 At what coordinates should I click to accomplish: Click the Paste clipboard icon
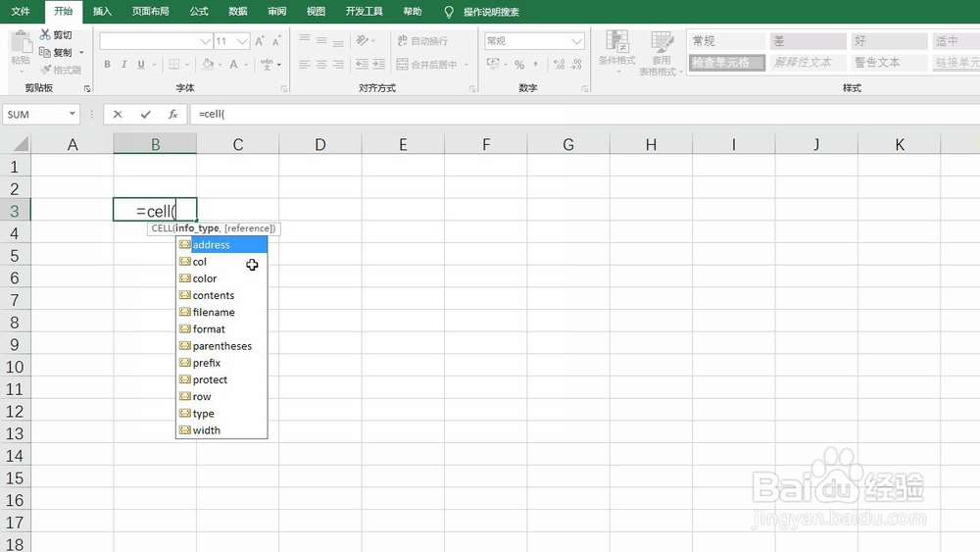(x=21, y=44)
